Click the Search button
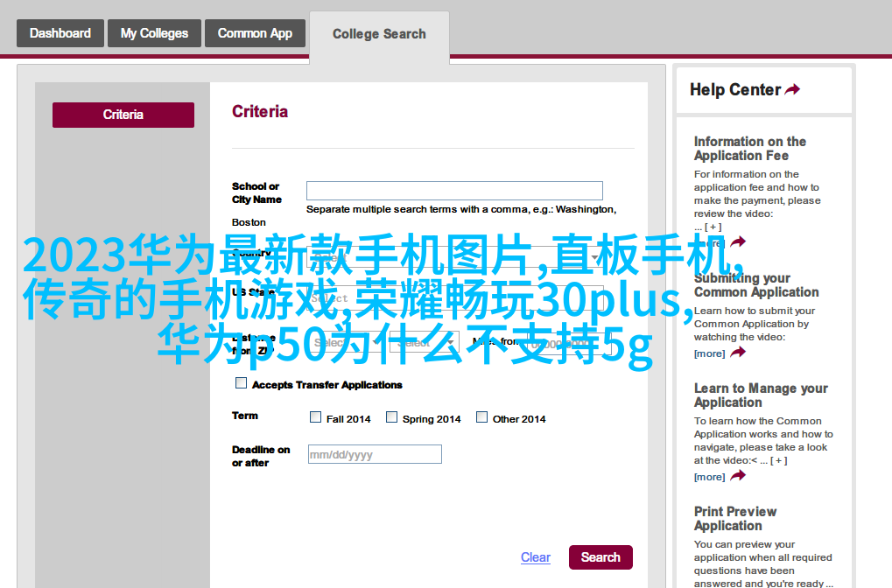The height and width of the screenshot is (588, 892). (601, 557)
